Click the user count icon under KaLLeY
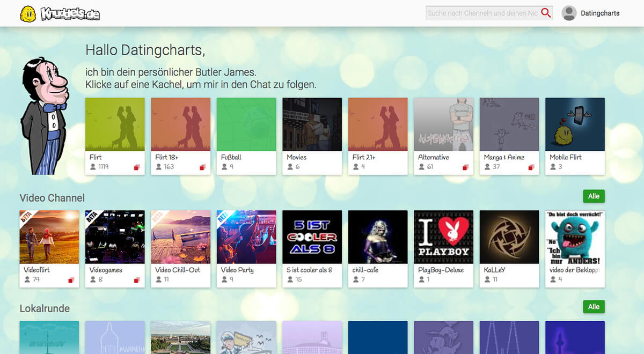 487,279
